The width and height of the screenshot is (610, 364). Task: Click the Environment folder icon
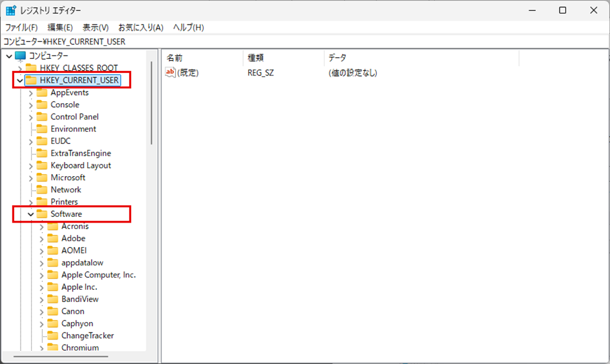(42, 129)
